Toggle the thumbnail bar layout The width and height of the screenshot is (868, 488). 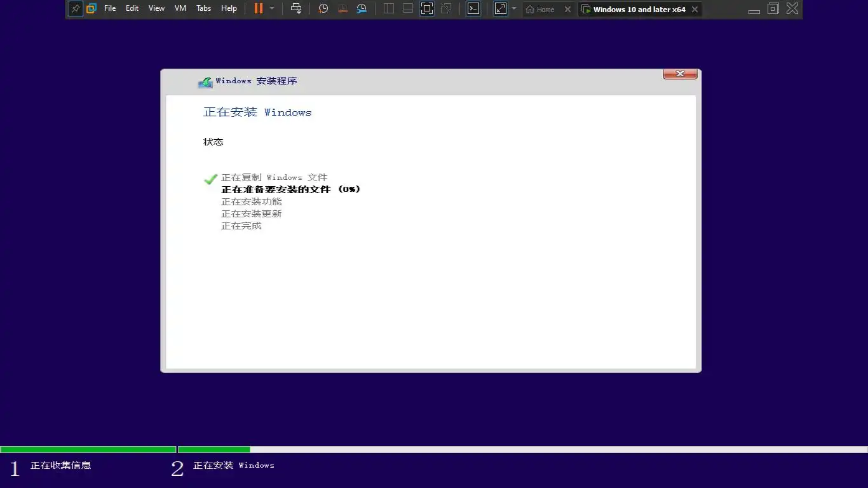(x=408, y=9)
